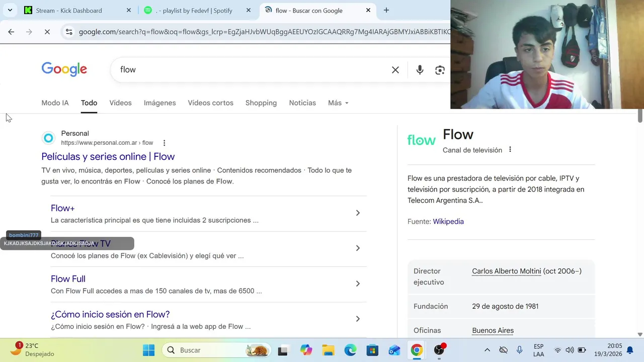644x362 pixels.
Task: Launch Copilot from the taskbar
Action: [306, 350]
